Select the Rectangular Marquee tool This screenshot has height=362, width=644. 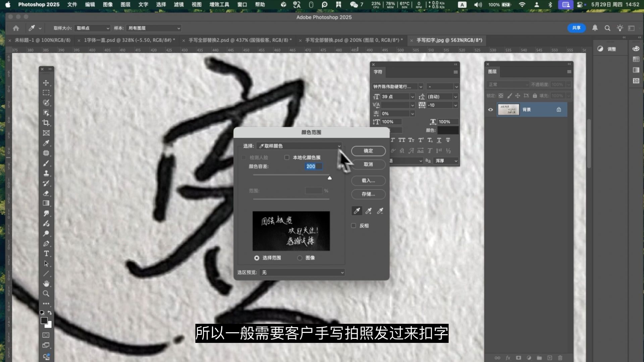(46, 93)
